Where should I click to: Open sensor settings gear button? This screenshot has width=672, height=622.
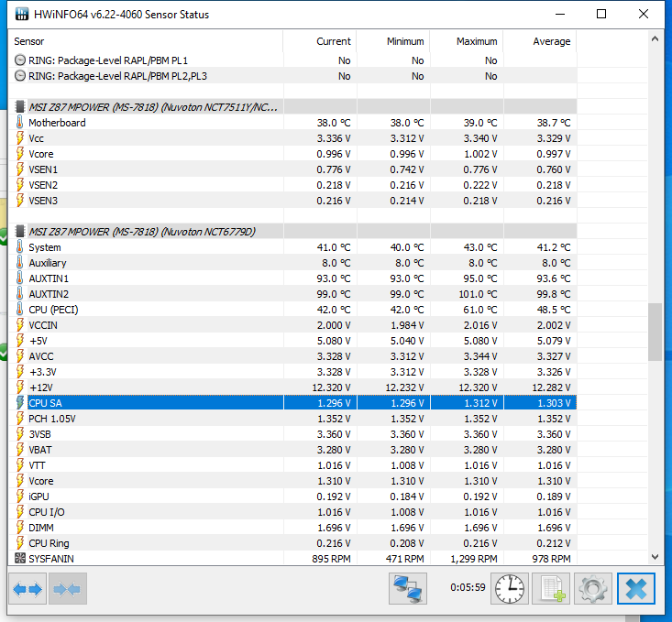[x=593, y=589]
